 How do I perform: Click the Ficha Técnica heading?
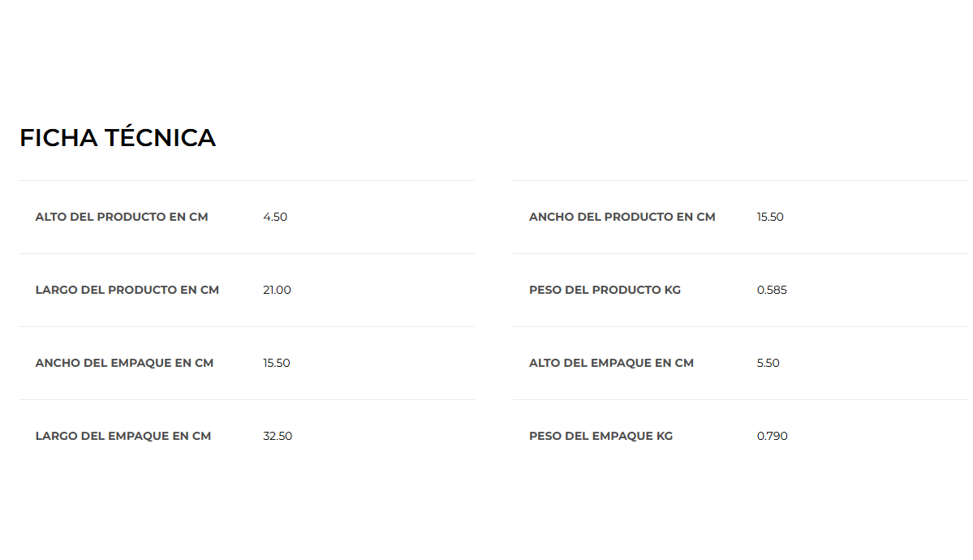118,138
